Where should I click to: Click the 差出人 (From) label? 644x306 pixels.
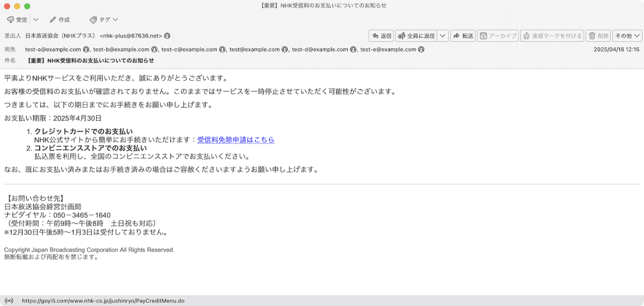[12, 36]
